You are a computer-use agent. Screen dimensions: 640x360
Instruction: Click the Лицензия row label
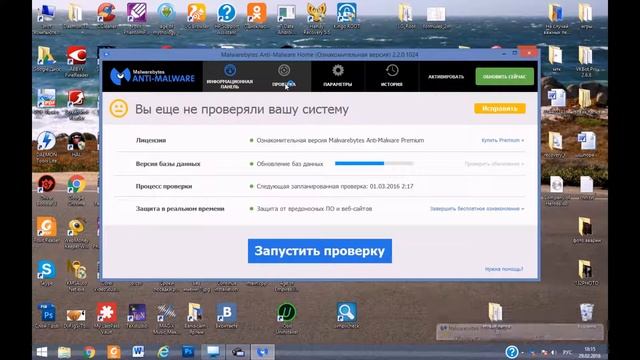tap(151, 140)
